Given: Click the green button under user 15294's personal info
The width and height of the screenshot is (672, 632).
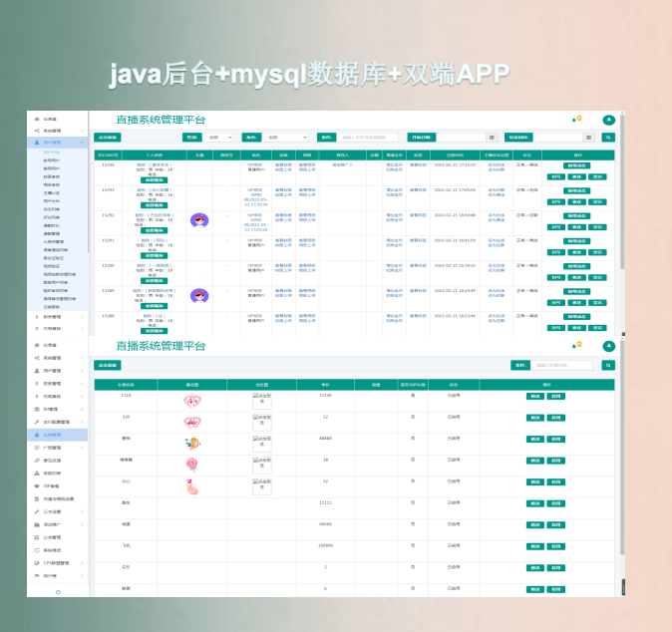Looking at the screenshot, I should 154,180.
